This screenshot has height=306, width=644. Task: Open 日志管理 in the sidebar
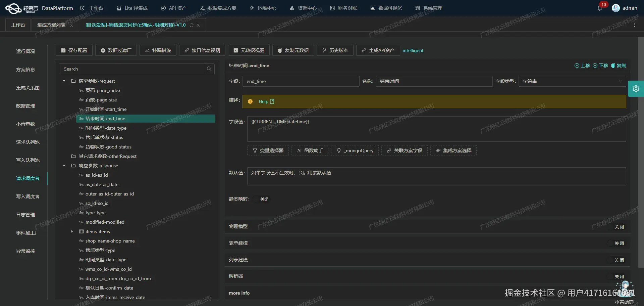25,215
